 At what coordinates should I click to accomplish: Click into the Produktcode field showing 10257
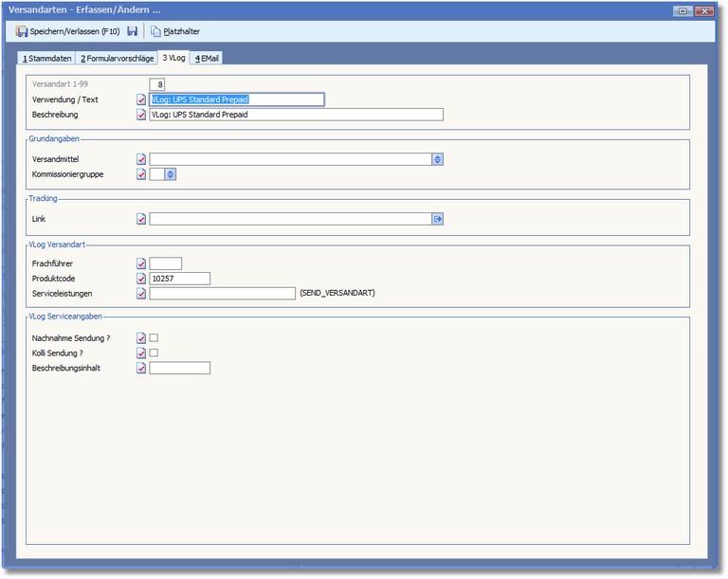point(179,279)
